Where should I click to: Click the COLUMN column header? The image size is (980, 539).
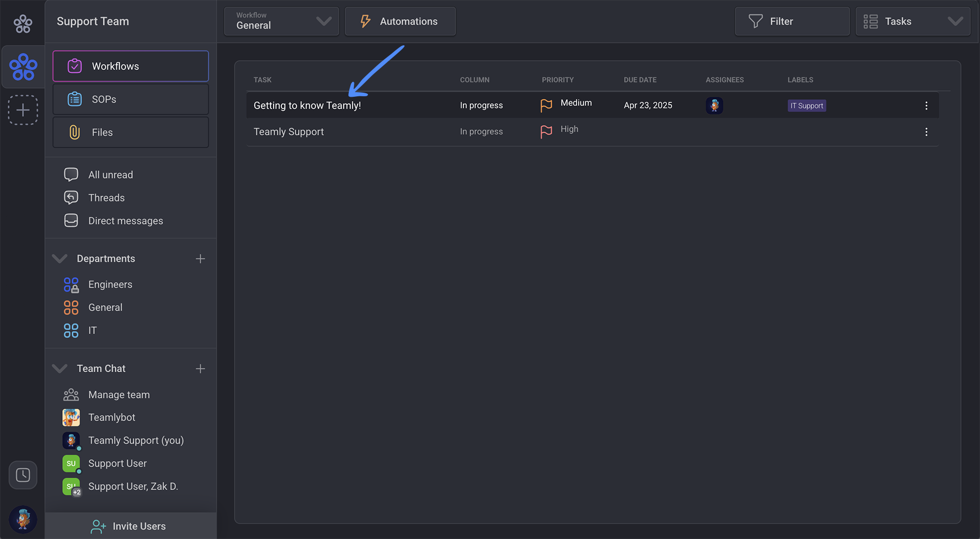tap(475, 80)
